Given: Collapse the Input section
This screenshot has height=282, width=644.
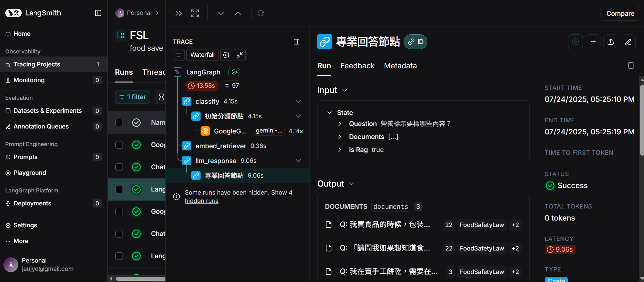Looking at the screenshot, I should (345, 90).
